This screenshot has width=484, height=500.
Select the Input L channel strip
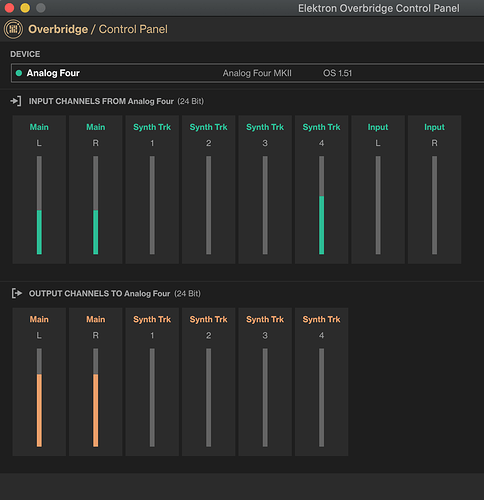coord(378,190)
